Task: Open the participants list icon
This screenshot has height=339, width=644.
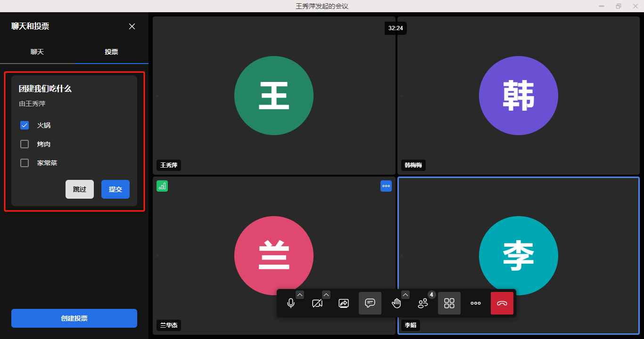Action: (423, 303)
